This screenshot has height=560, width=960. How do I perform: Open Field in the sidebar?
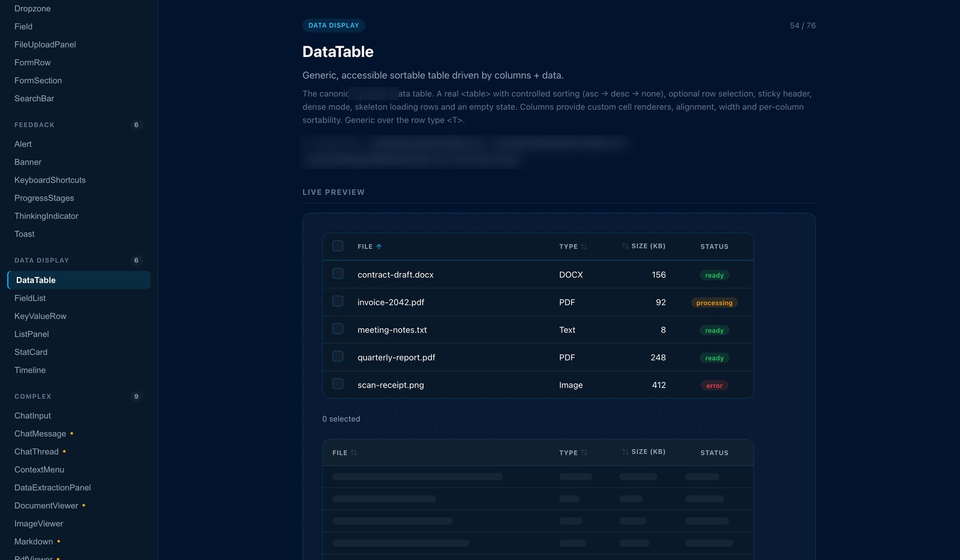click(x=23, y=26)
